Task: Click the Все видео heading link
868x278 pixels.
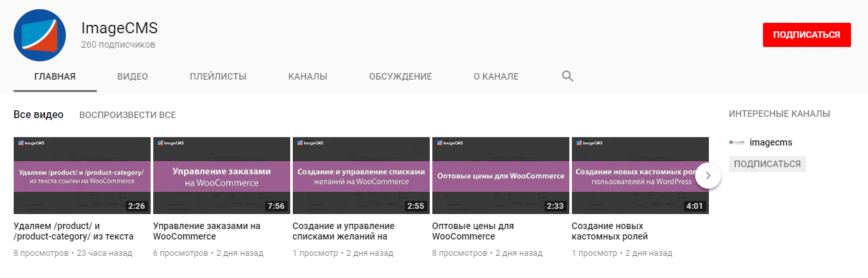Action: (x=38, y=115)
